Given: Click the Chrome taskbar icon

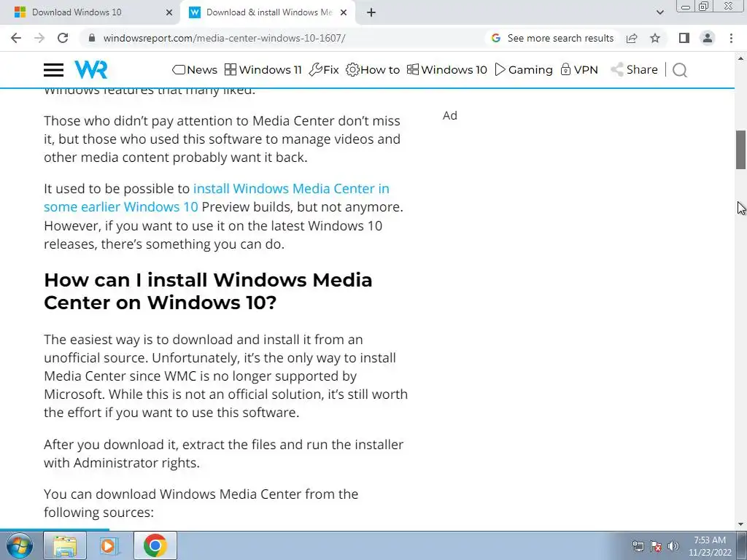Looking at the screenshot, I should coord(155,545).
